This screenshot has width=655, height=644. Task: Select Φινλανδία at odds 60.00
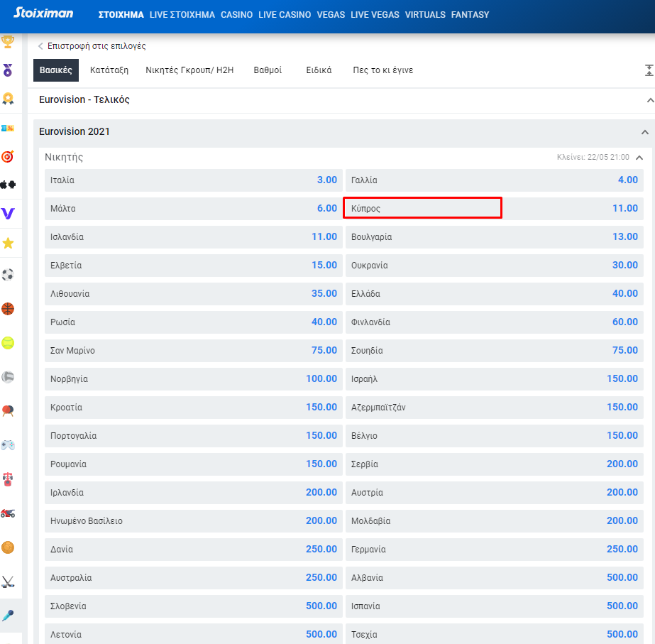point(495,322)
